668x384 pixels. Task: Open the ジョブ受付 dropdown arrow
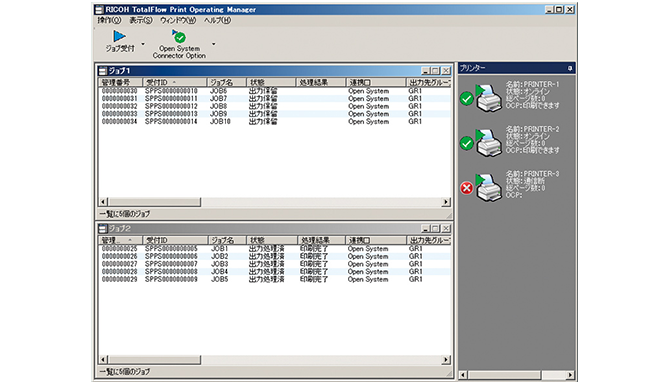click(x=143, y=44)
